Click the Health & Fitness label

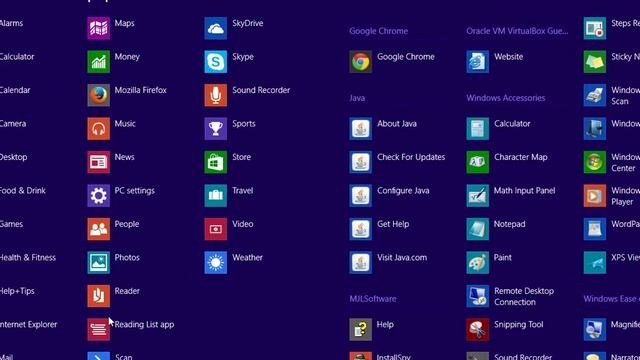tap(28, 258)
